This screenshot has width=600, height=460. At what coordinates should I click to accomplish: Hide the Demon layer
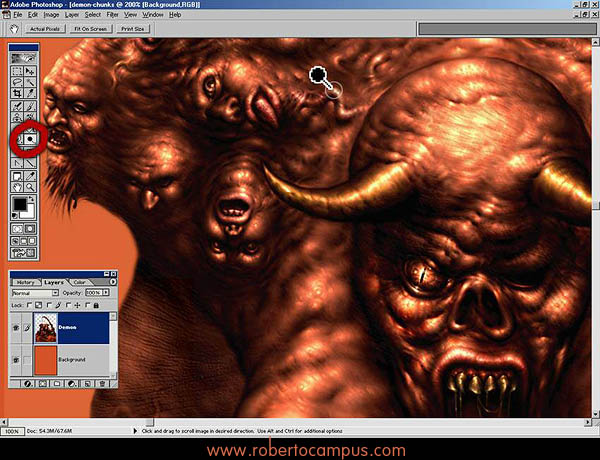point(15,328)
